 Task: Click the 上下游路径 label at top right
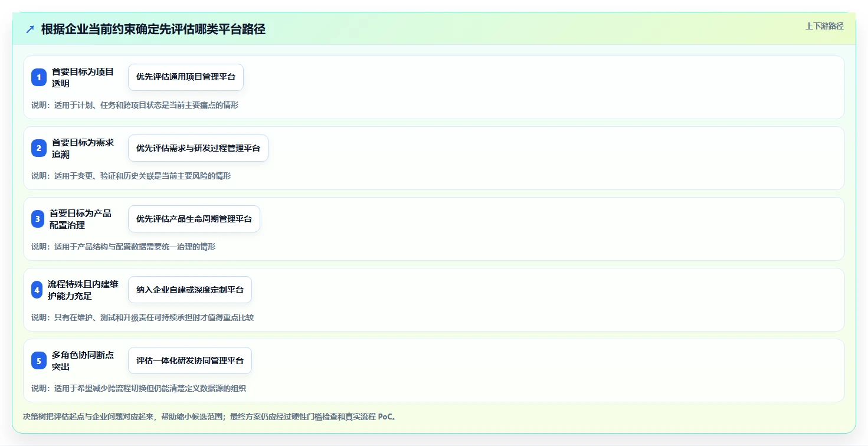(x=825, y=26)
